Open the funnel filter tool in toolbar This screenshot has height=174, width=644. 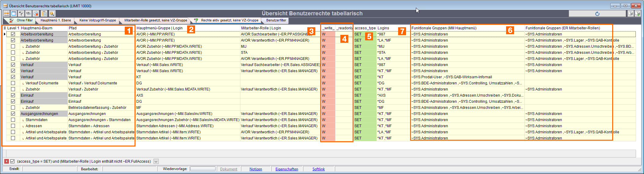[x=21, y=13]
